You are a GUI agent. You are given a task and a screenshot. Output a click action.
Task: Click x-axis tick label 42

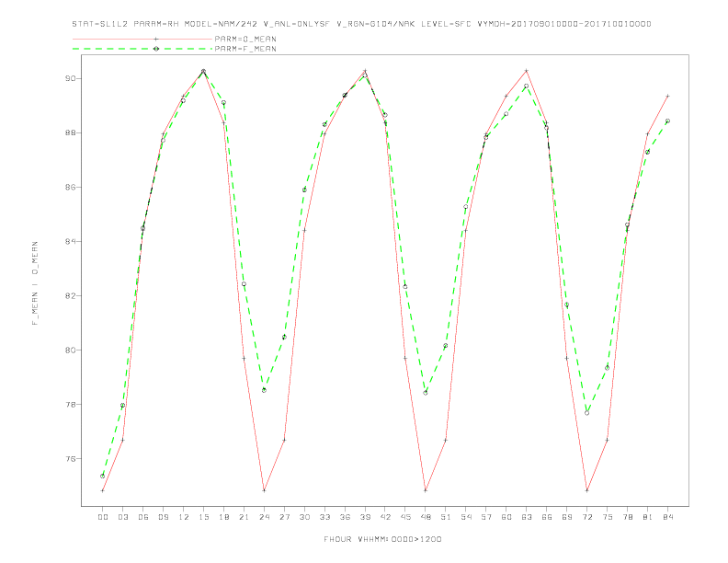pyautogui.click(x=385, y=517)
